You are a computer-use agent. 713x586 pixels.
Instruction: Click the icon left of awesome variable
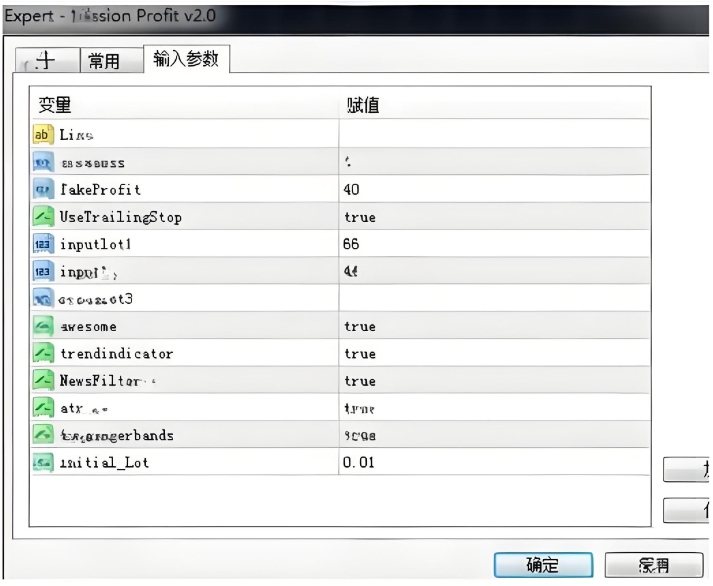tap(42, 326)
